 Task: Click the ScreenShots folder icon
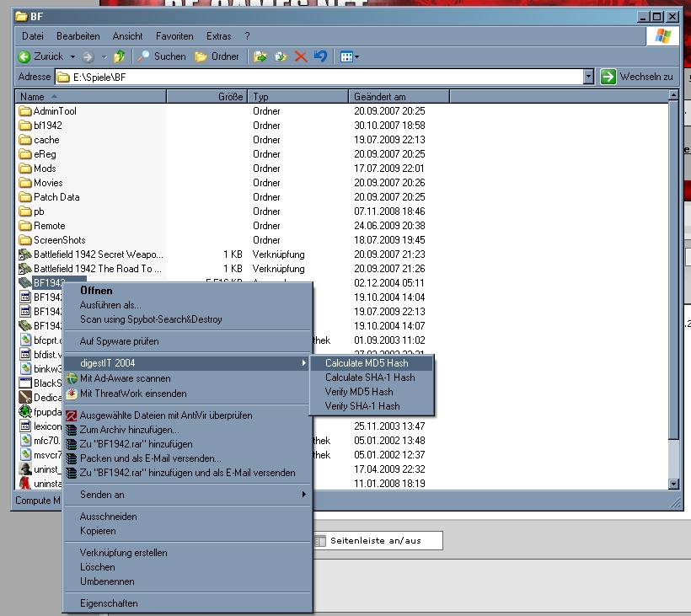[x=25, y=240]
